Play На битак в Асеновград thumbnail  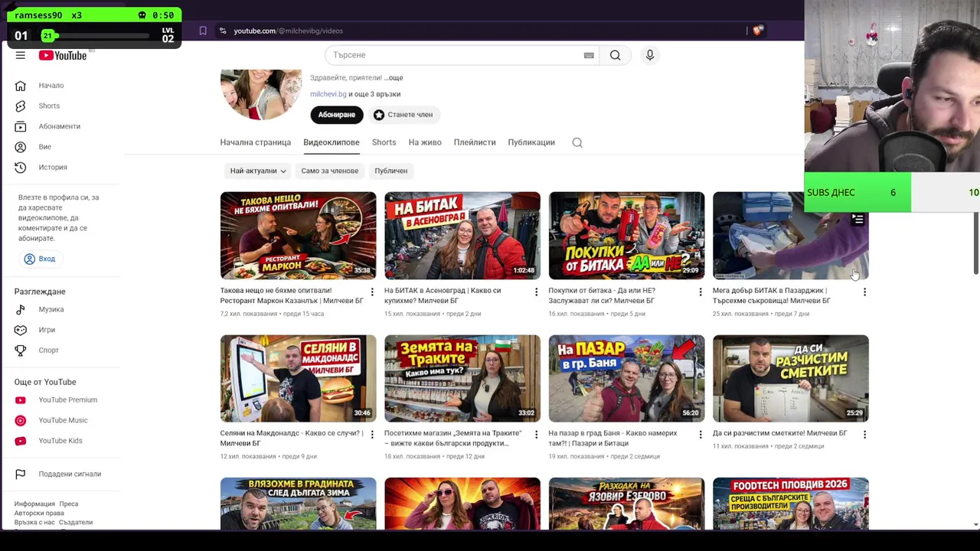click(x=462, y=235)
